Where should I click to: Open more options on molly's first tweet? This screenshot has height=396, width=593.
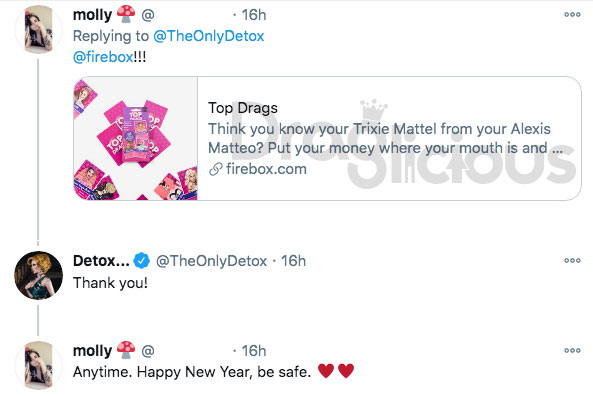(x=572, y=15)
